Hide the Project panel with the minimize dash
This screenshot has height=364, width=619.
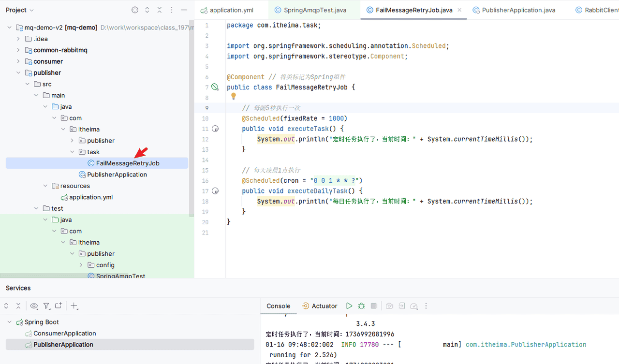pos(184,10)
